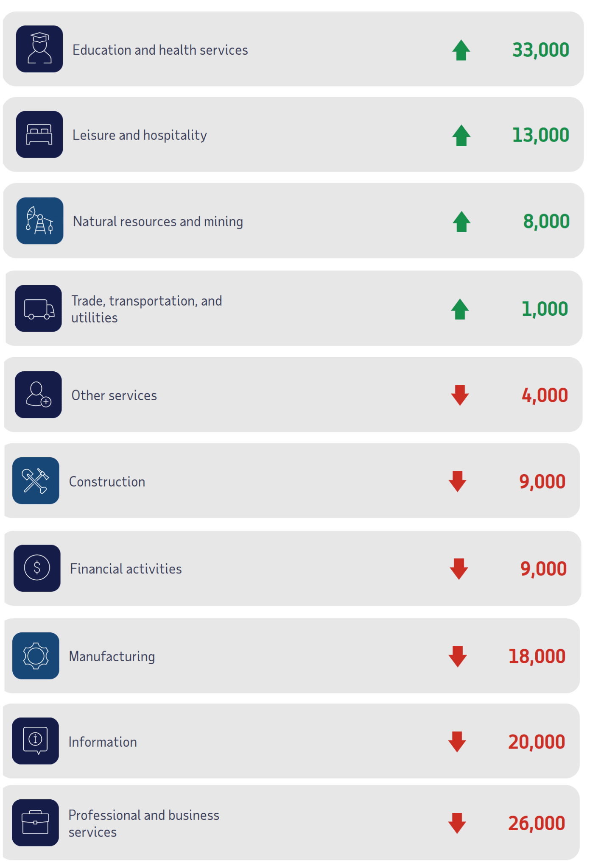Image resolution: width=590 pixels, height=868 pixels.
Task: Click the green up arrow beside 33,000
Action: point(461,50)
